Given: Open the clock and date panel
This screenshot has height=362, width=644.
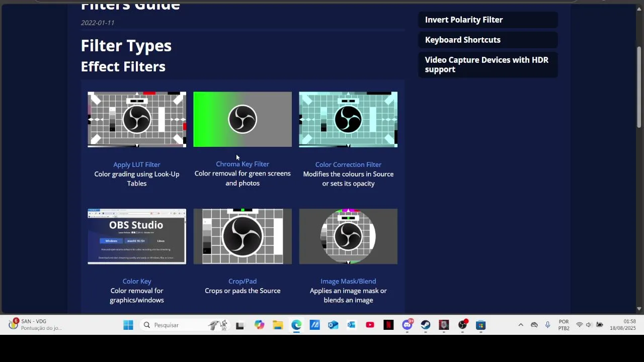Looking at the screenshot, I should 623,325.
